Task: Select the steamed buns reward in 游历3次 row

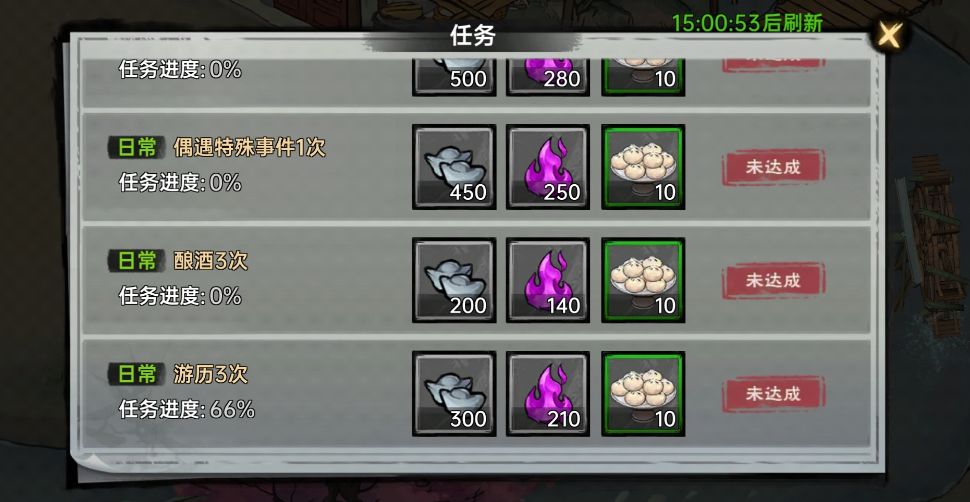Action: point(643,394)
